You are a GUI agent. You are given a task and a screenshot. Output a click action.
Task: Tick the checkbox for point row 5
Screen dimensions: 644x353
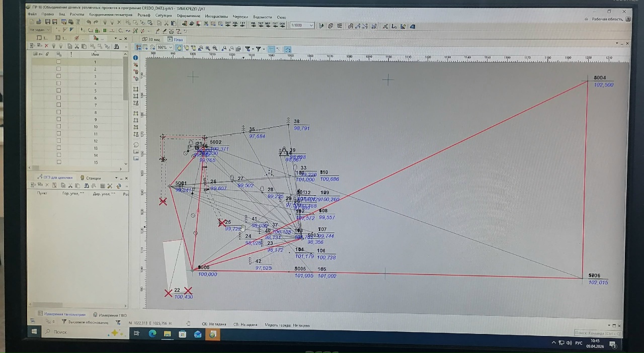(58, 91)
